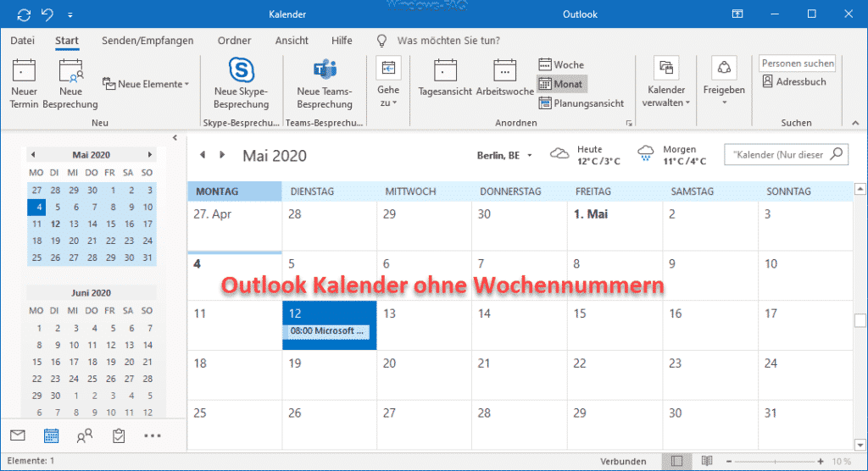Start a Neue Besprechung meeting
The image size is (868, 471).
click(x=70, y=84)
